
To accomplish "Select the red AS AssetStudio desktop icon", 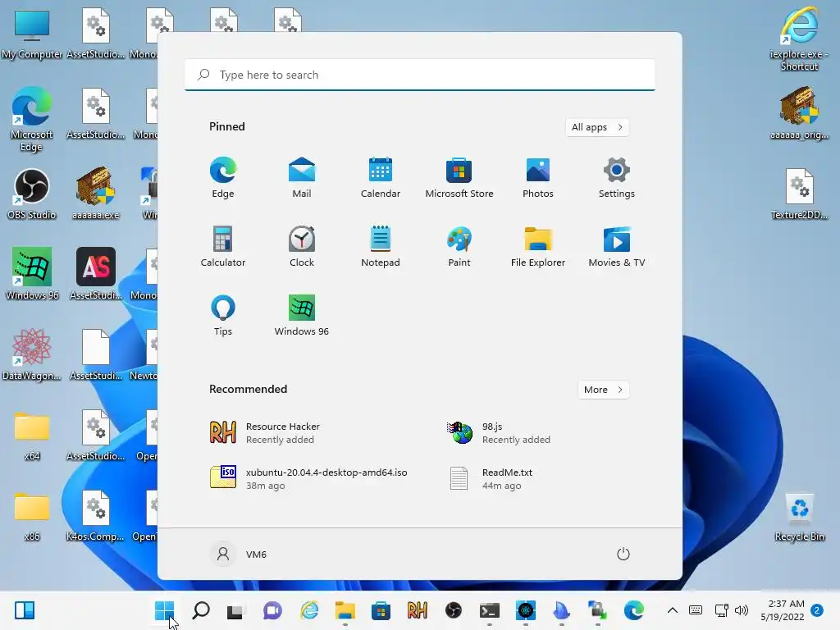I will (95, 274).
